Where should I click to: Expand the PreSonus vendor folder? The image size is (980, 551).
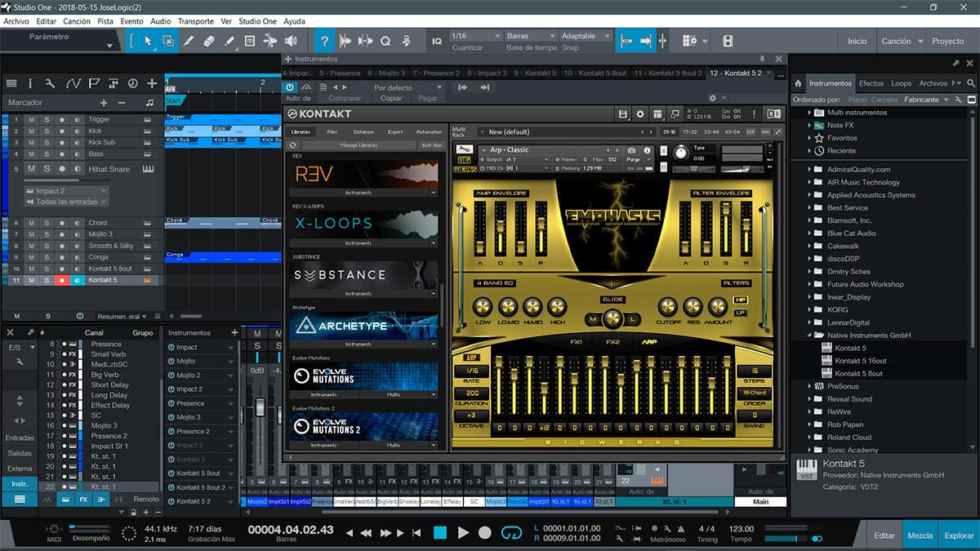point(809,386)
